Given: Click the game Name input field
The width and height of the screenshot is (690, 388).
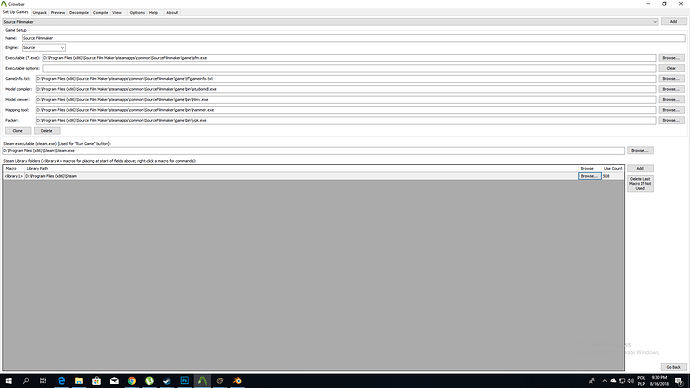Looking at the screenshot, I should tap(353, 38).
